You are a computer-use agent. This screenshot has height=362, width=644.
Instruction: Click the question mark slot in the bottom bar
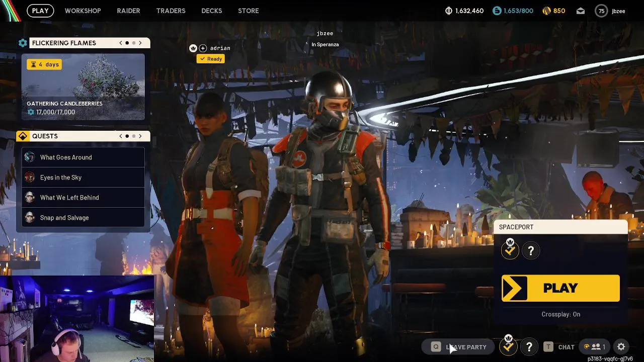pos(529,346)
